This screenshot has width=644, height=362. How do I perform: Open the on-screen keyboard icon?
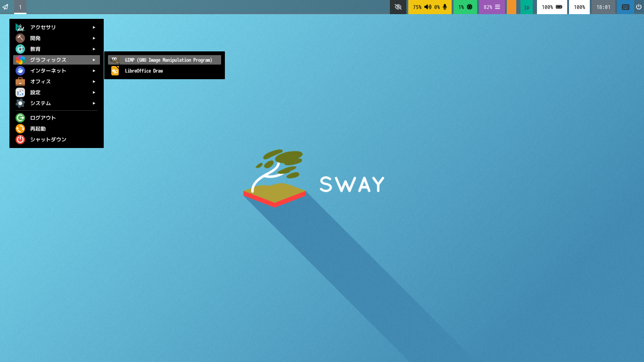click(626, 7)
